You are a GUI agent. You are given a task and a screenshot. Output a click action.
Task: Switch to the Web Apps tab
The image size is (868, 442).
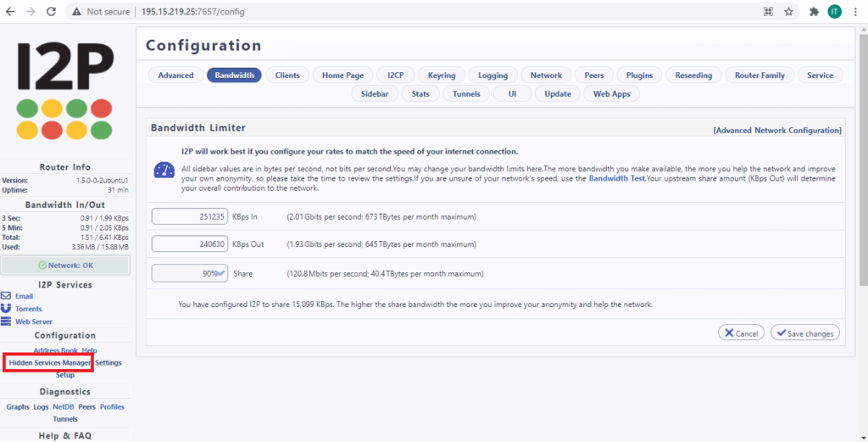612,93
